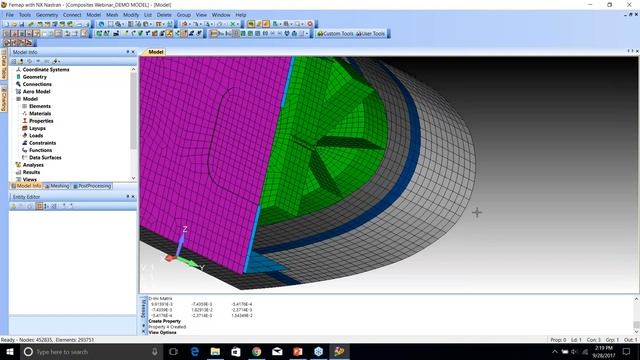Open the Windows Start menu
The height and width of the screenshot is (360, 640).
(9, 351)
